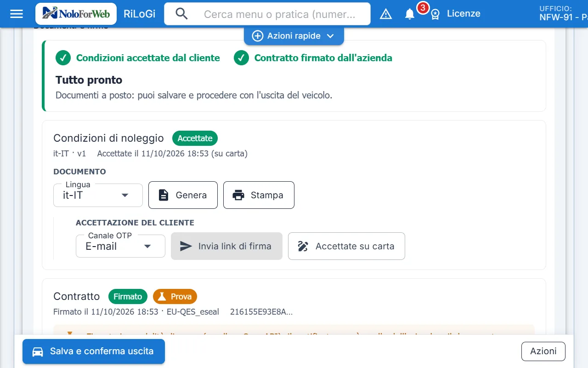Focus the Cerca menu o pratica field
Screen dimensions: 588x368
279,14
